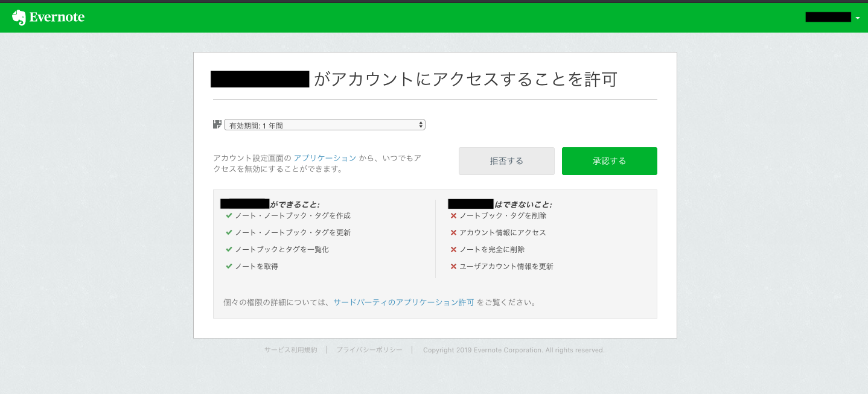Click the 拒否する button
Screen dimensions: 868x394
coord(506,161)
